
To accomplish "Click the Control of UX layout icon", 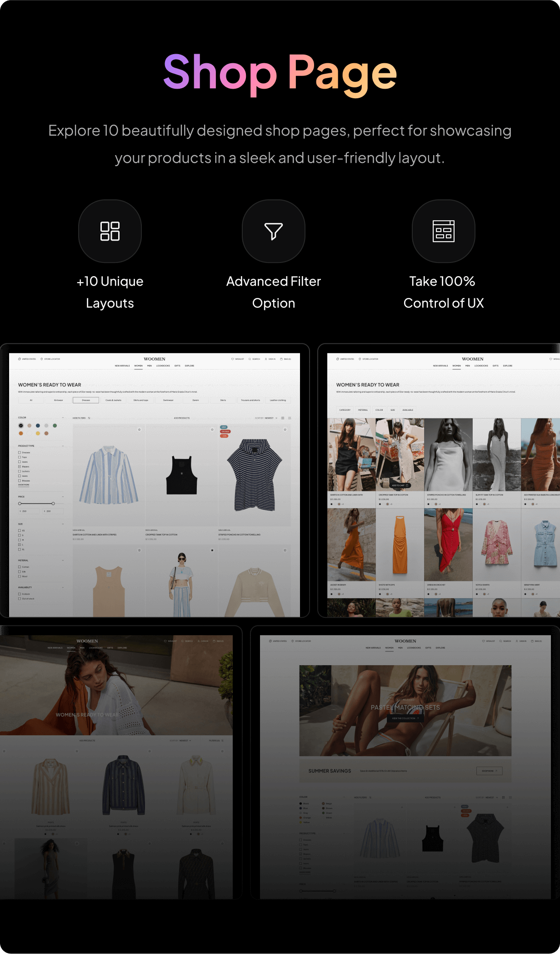I will [443, 231].
